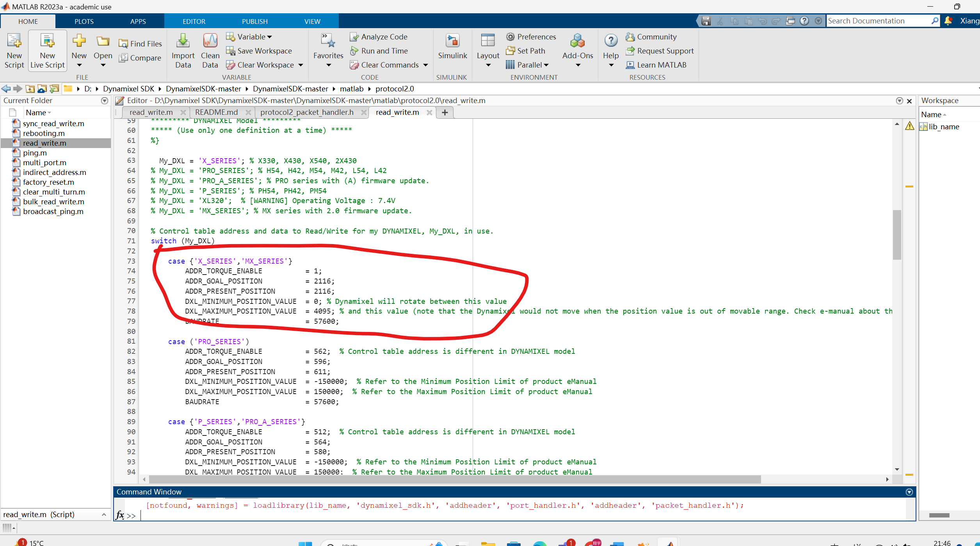This screenshot has height=546, width=980.
Task: Click Dynamixel SDK in address path
Action: tap(128, 89)
